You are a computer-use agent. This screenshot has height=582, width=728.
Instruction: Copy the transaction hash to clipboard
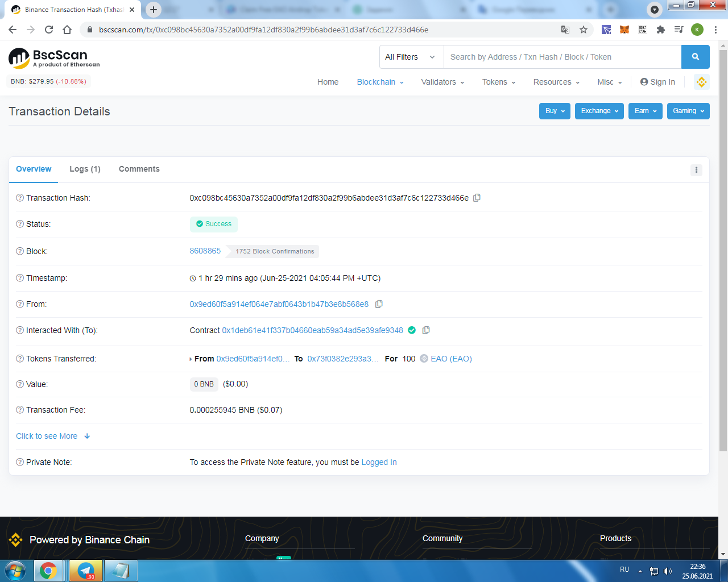[477, 198]
